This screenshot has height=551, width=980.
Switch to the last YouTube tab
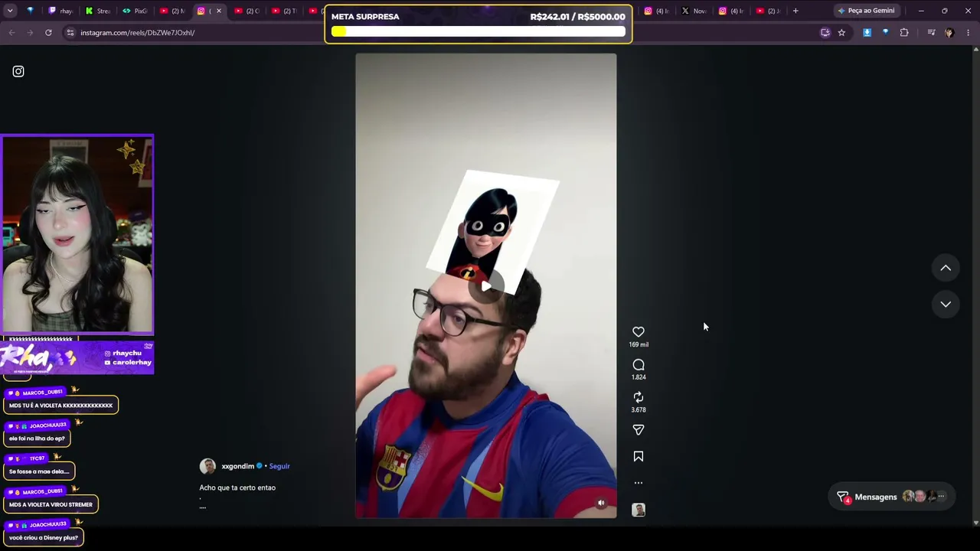click(768, 11)
